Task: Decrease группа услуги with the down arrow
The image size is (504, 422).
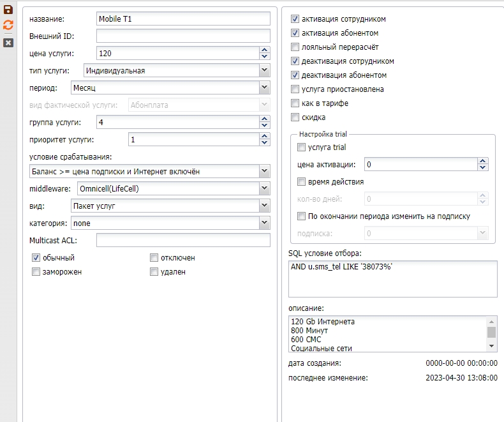Action: (265, 125)
